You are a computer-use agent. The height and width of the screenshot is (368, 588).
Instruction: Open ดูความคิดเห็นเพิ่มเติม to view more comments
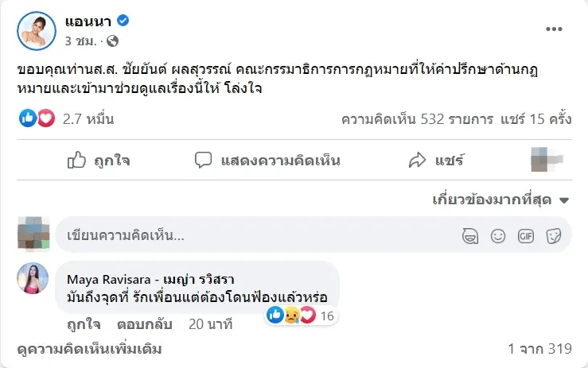pyautogui.click(x=89, y=348)
